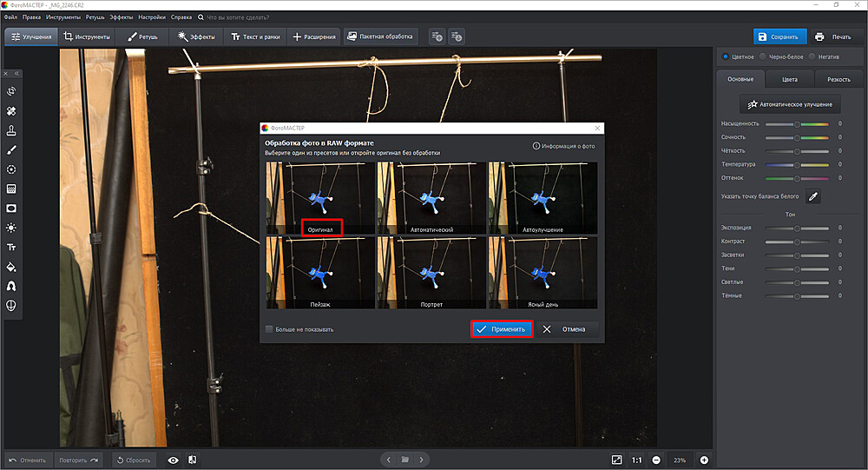Click the 'Насыщенность' slider handle

tap(796, 124)
